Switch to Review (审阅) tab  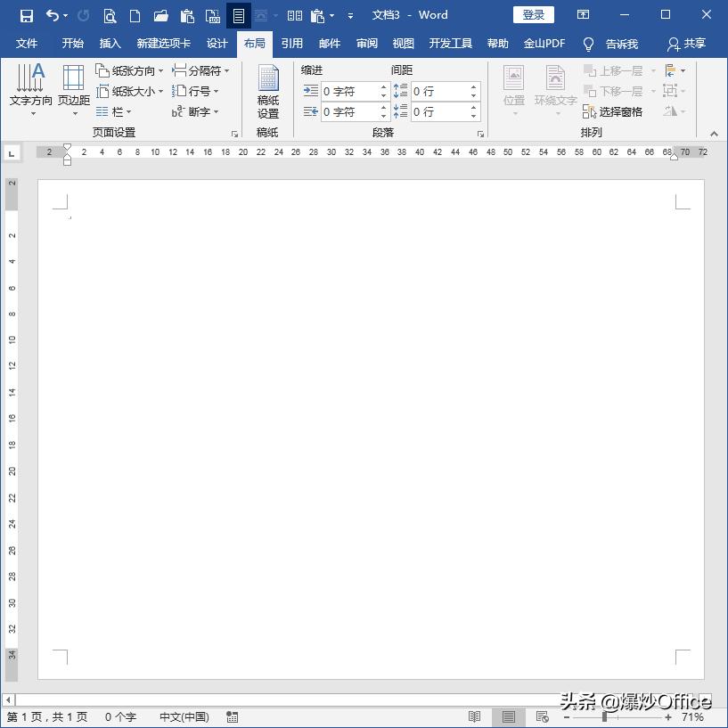[x=367, y=44]
